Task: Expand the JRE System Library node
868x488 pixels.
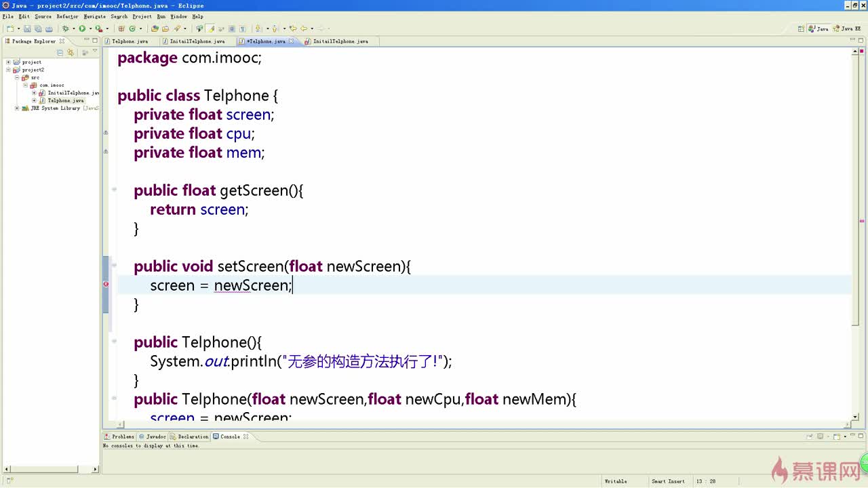Action: point(17,108)
